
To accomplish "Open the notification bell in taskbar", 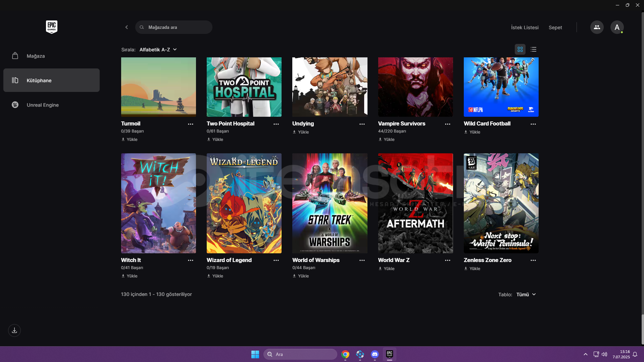I will click(x=635, y=354).
